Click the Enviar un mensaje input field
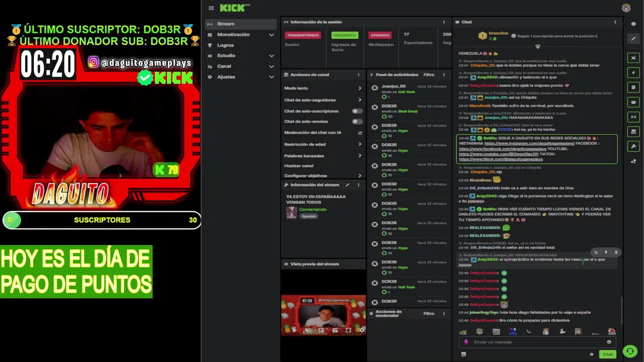 [x=537, y=342]
